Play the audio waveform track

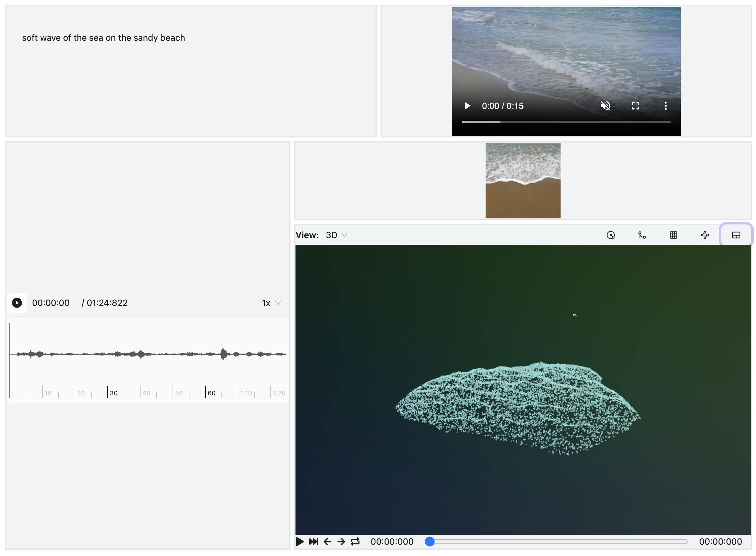[17, 302]
